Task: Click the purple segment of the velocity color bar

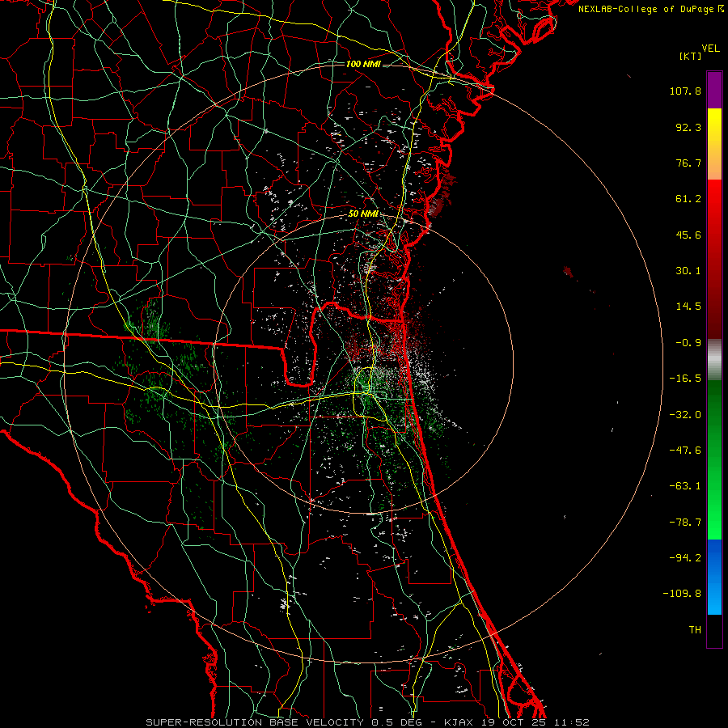Action: pos(714,90)
